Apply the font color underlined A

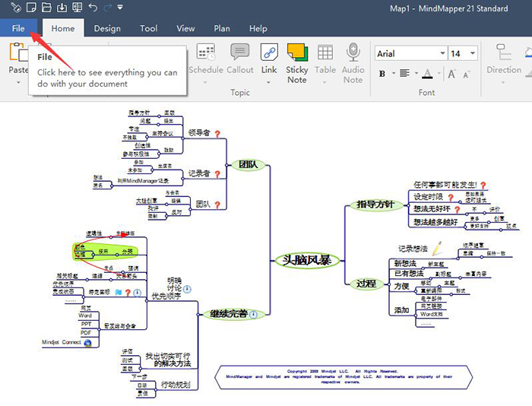tap(428, 74)
